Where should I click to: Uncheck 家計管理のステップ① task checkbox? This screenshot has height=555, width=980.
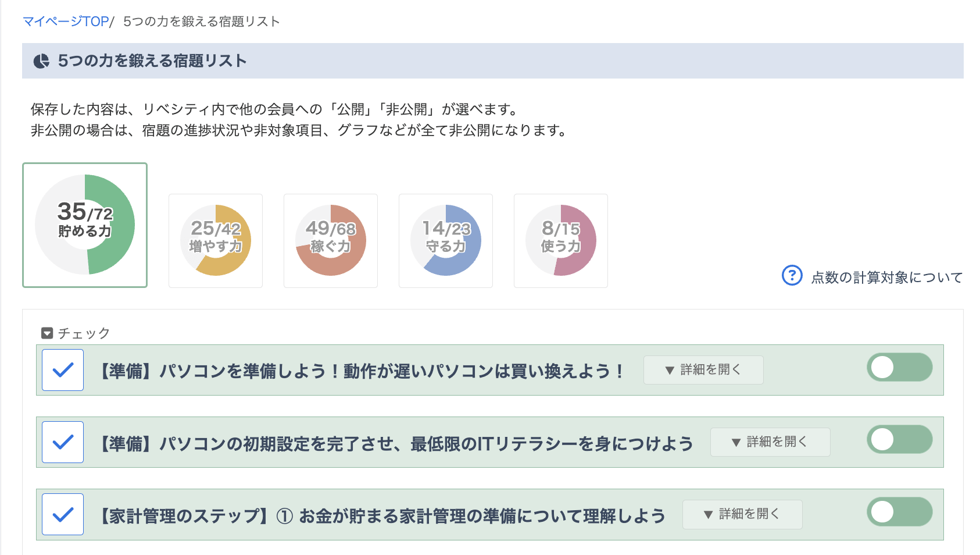(63, 514)
